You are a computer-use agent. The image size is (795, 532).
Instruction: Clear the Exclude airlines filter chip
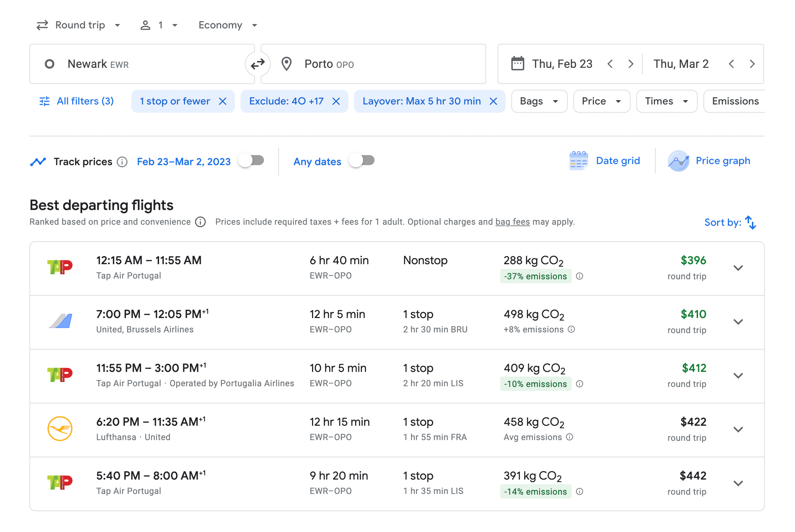coord(336,102)
